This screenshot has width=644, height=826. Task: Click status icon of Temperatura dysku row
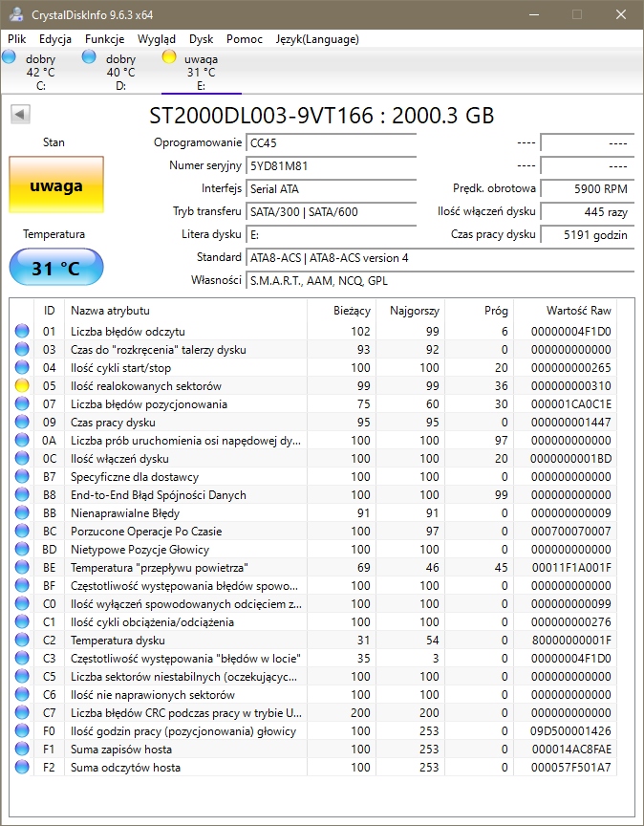[x=22, y=641]
